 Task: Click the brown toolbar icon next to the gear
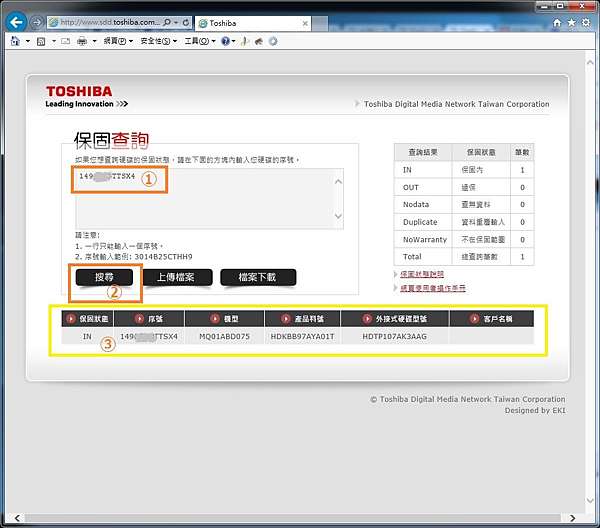click(x=259, y=41)
